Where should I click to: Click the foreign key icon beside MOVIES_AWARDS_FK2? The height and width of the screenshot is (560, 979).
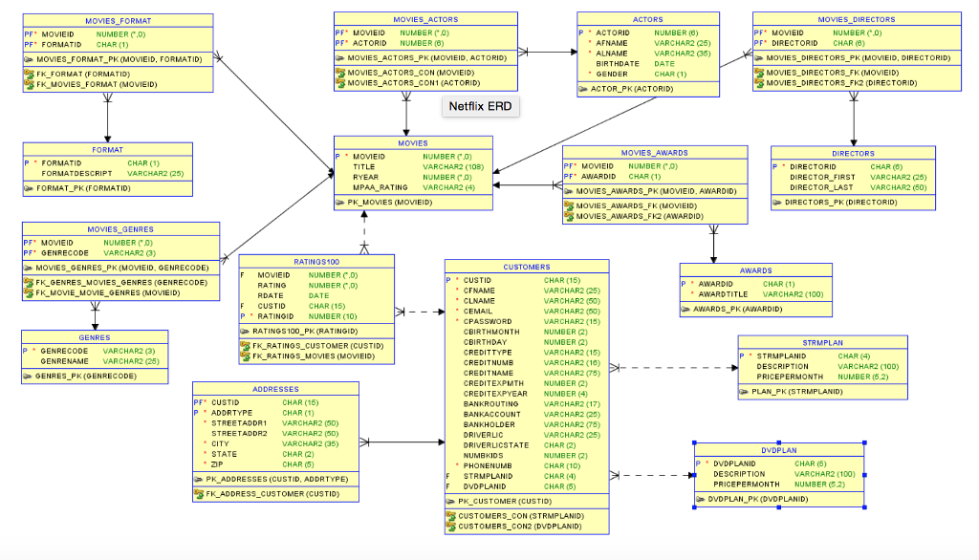(569, 216)
